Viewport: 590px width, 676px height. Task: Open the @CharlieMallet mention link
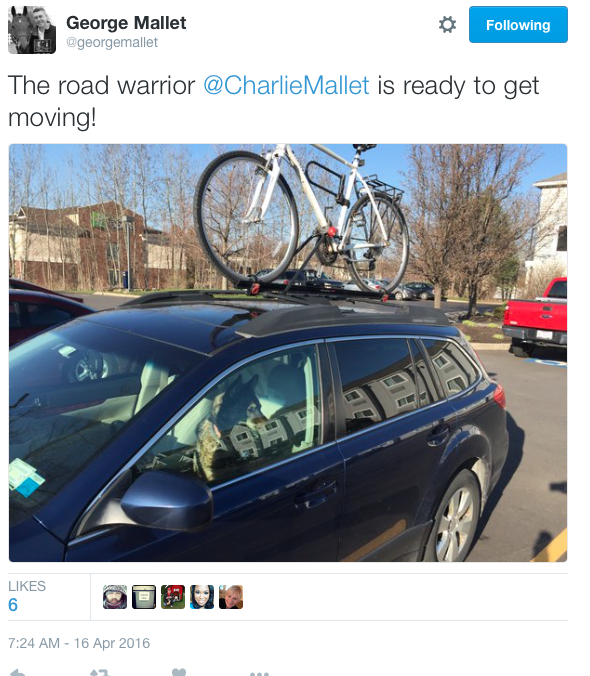click(286, 85)
